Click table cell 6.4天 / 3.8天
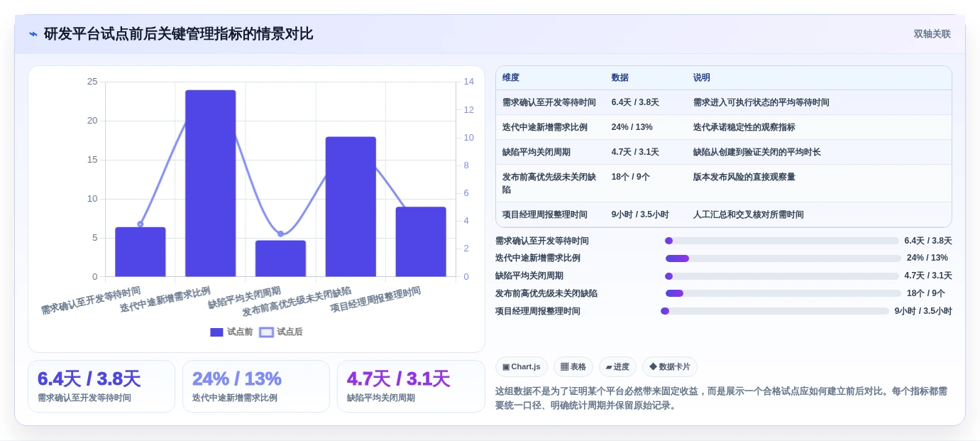980x441 pixels. [x=635, y=102]
